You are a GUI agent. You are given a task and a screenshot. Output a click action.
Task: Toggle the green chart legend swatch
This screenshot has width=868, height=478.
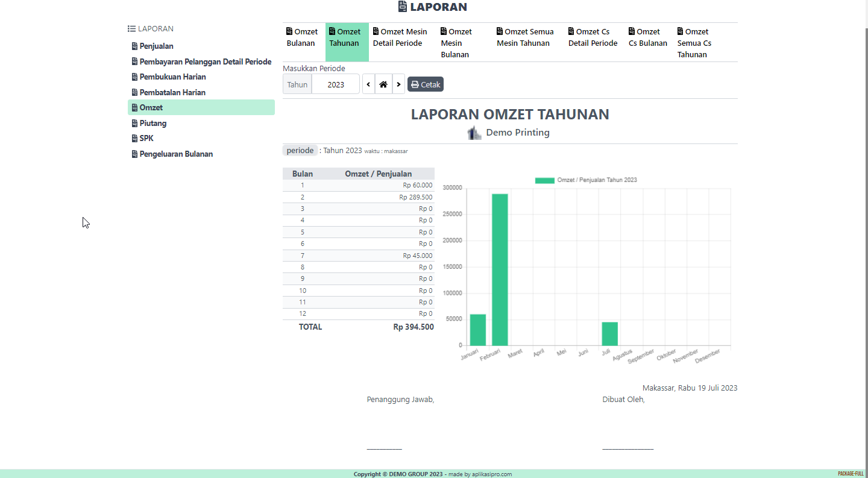pyautogui.click(x=544, y=180)
